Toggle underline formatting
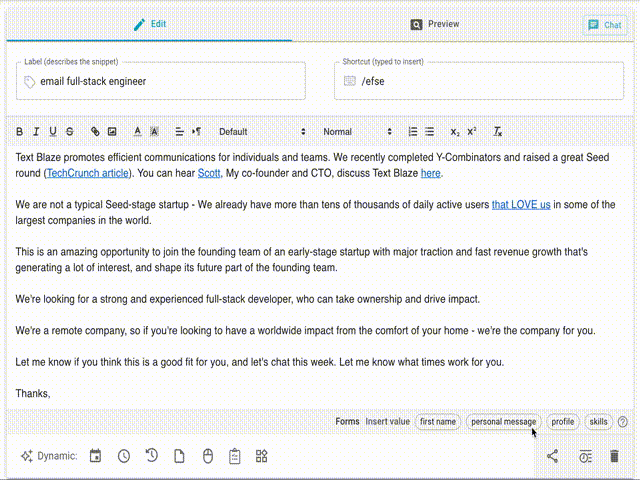The width and height of the screenshot is (640, 480). (x=53, y=131)
